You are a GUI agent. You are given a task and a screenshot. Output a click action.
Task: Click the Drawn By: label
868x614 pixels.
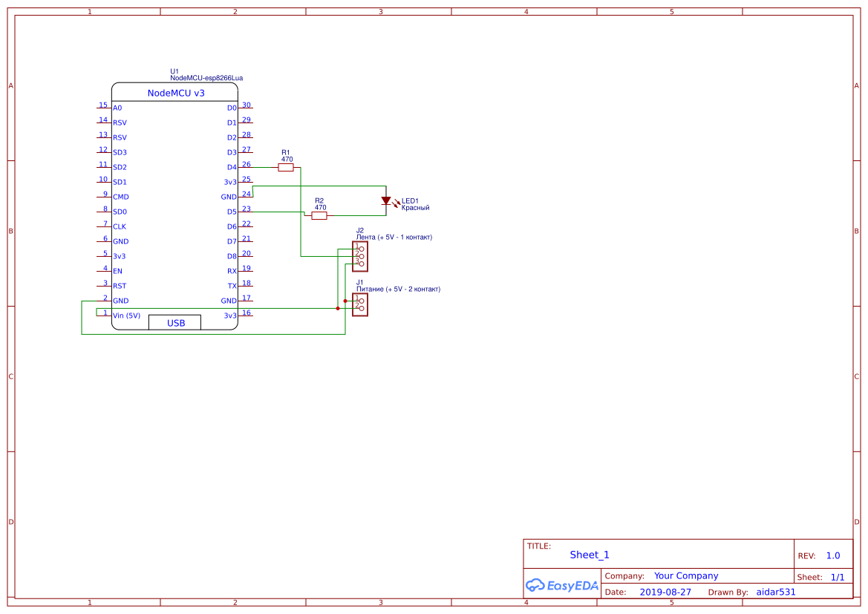(x=728, y=592)
